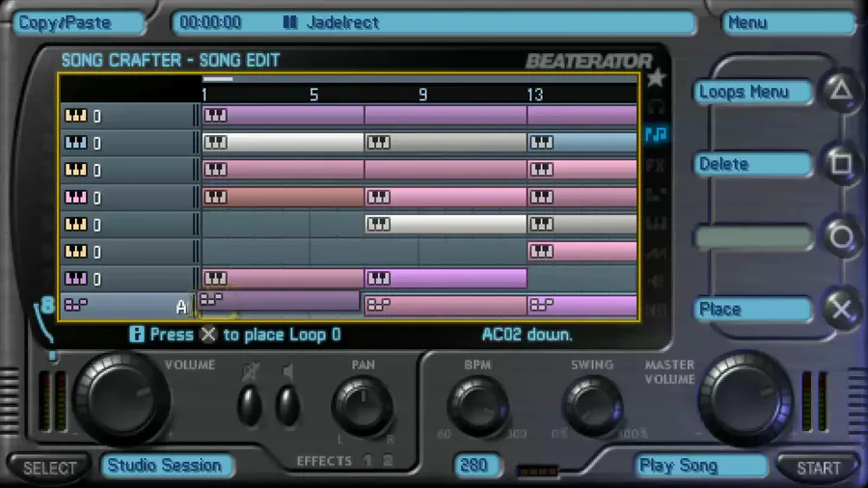Click the info icon before Press hint

pos(137,335)
